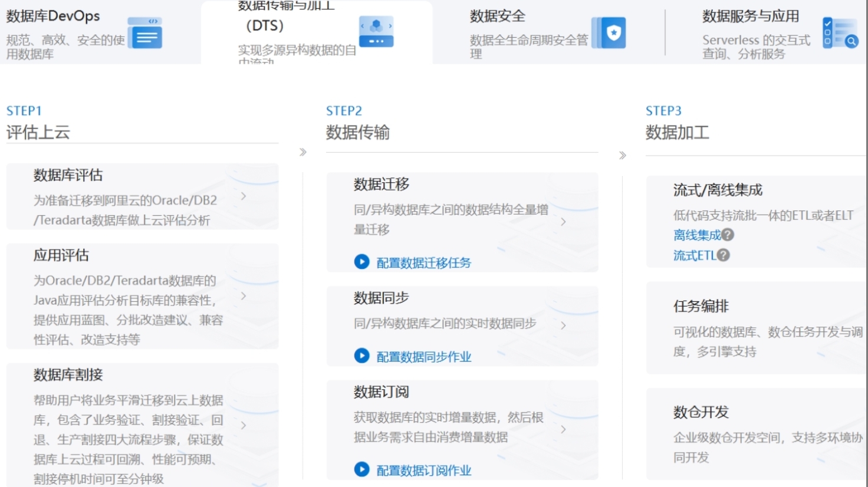This screenshot has width=868, height=487.
Task: Switch to 数据传输与加工 (DTS) tab
Action: (317, 32)
